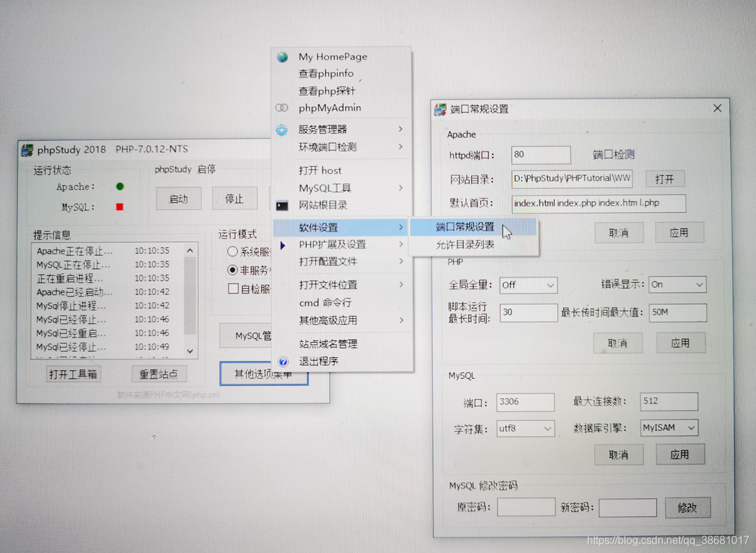Click the phpMyAdmin link icon in the menu
756x553 pixels.
point(281,108)
